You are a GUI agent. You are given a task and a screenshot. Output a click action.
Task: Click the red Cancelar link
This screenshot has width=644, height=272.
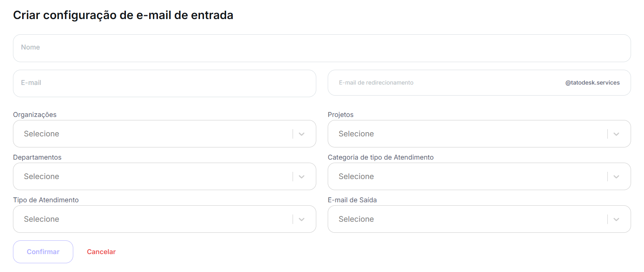(101, 252)
